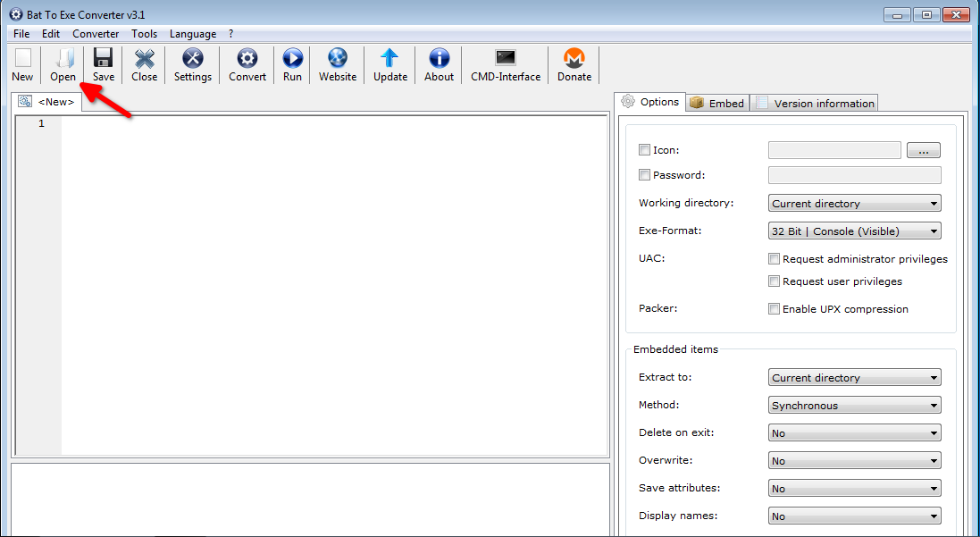Viewport: 980px width, 537px height.
Task: Check Request user privileges
Action: pyautogui.click(x=774, y=281)
